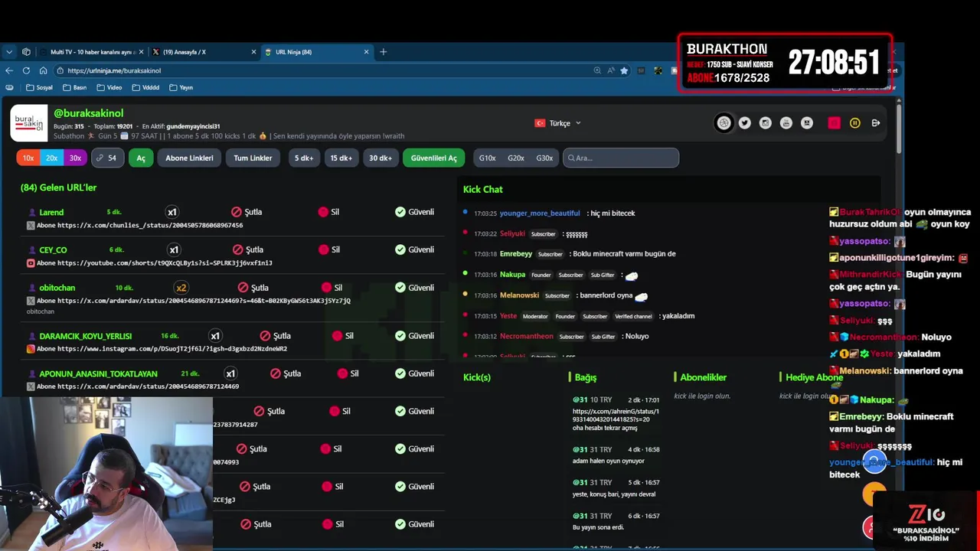Open the Vdddd bookmarks folder
980x551 pixels.
pos(145,87)
